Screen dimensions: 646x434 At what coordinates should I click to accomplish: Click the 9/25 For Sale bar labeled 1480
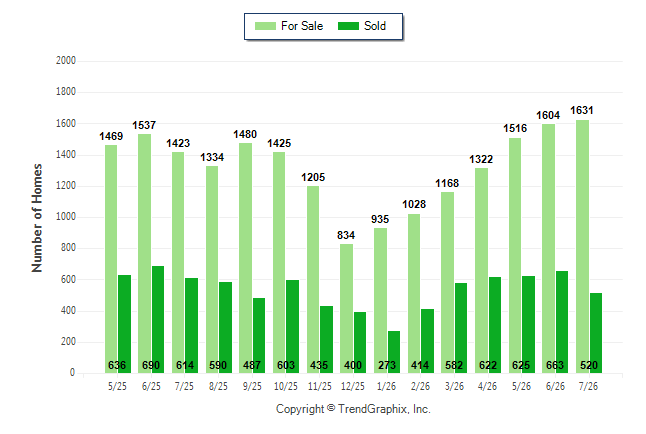point(246,258)
